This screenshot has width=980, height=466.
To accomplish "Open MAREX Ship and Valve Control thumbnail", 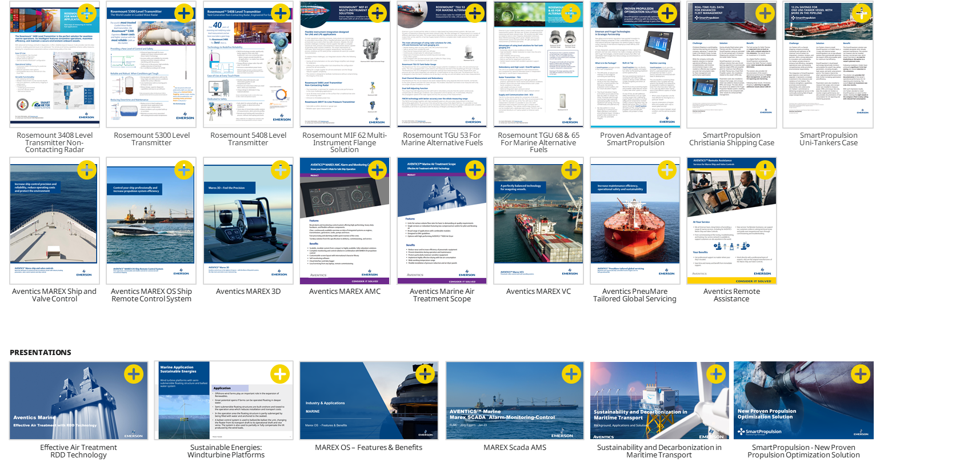I will click(x=54, y=221).
